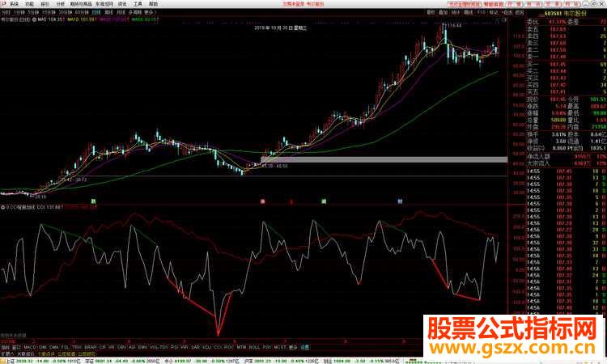This screenshot has width=607, height=364.
Task: Select the RSI indicator tab
Action: click(174, 347)
